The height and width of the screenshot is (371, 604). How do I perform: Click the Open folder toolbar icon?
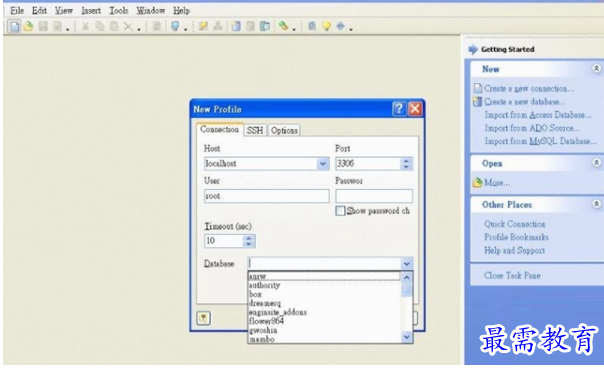pos(28,26)
